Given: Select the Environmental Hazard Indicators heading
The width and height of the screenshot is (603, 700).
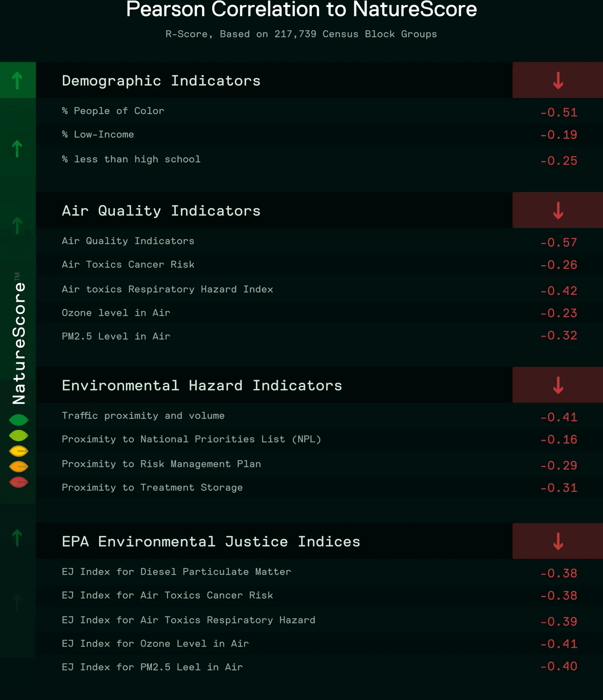Looking at the screenshot, I should [x=202, y=385].
